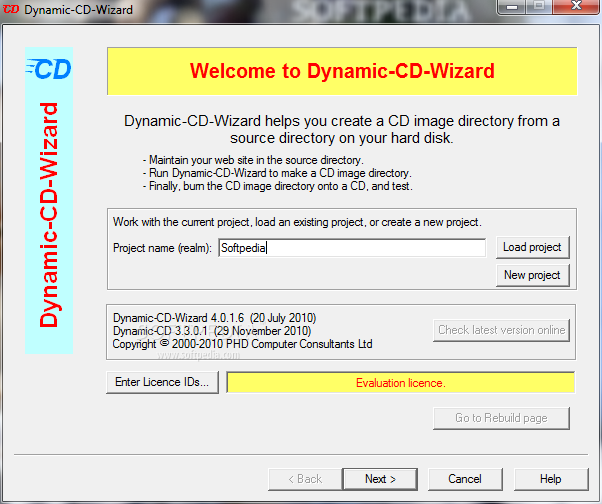This screenshot has height=504, width=602.
Task: Click the Copyright PHD Computer Consultants line
Action: pyautogui.click(x=242, y=344)
